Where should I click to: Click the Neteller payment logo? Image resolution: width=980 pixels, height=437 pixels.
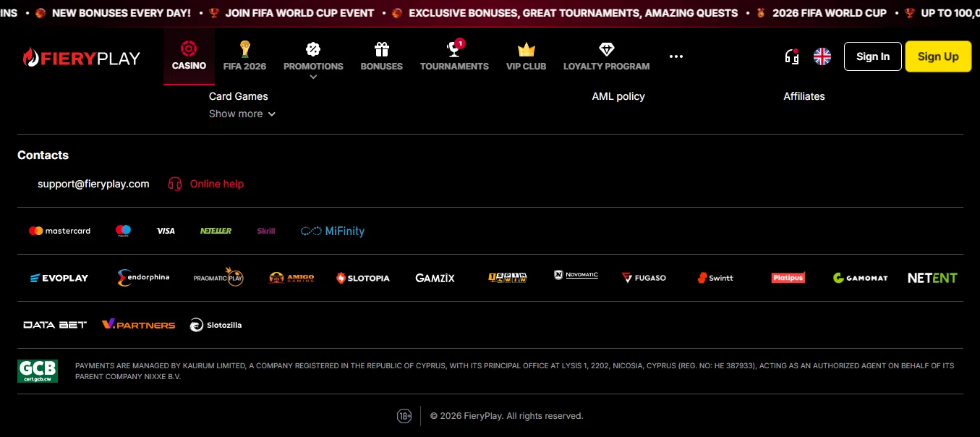[216, 231]
